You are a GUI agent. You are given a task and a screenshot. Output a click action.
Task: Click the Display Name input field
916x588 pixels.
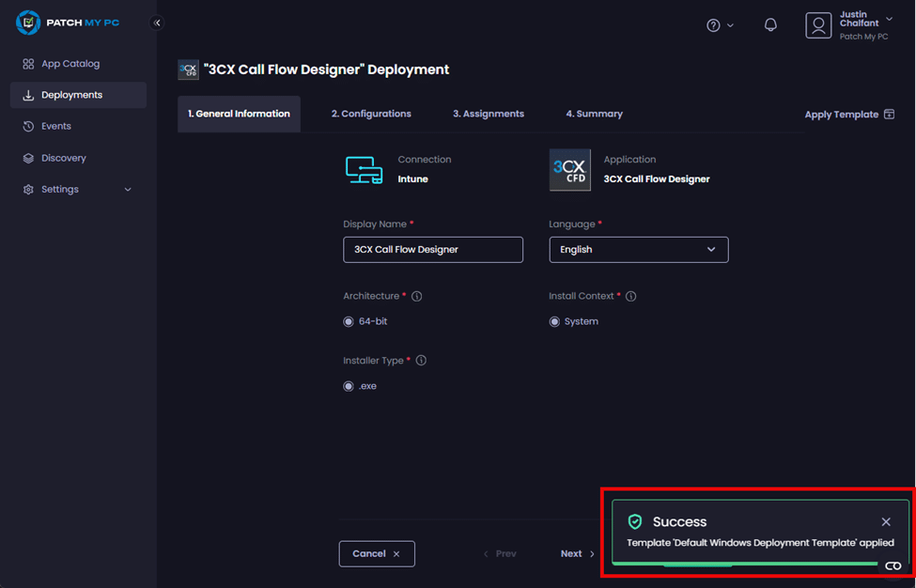(x=432, y=250)
